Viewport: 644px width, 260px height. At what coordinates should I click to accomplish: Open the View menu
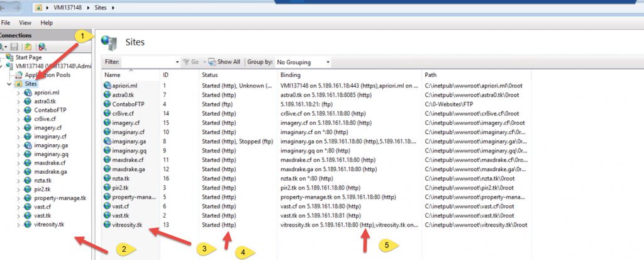(x=25, y=23)
